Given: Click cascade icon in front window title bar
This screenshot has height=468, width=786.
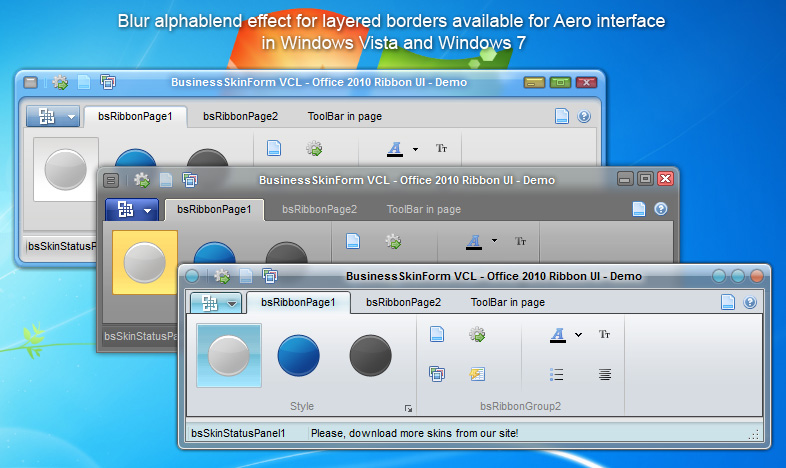Looking at the screenshot, I should coord(270,276).
